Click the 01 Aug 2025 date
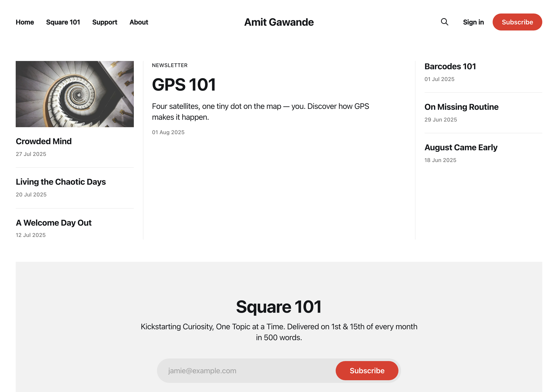The image size is (558, 392). pyautogui.click(x=168, y=132)
